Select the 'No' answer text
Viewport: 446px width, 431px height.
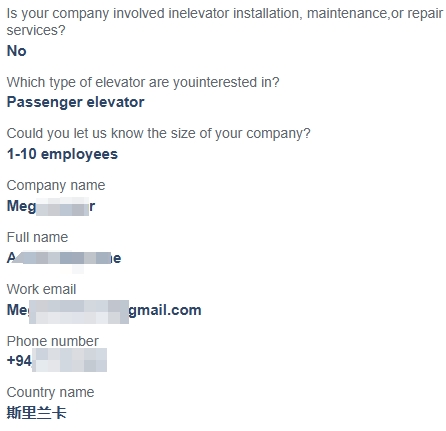[x=16, y=51]
